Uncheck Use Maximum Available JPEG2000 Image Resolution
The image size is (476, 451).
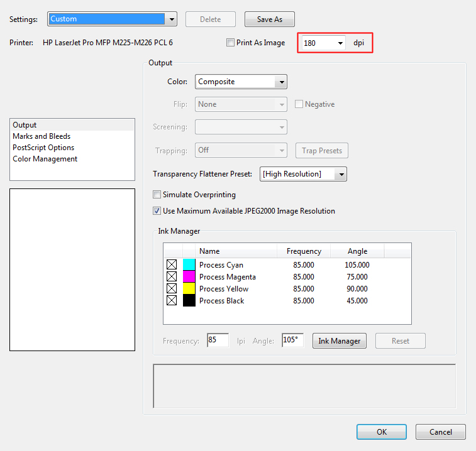(x=157, y=211)
